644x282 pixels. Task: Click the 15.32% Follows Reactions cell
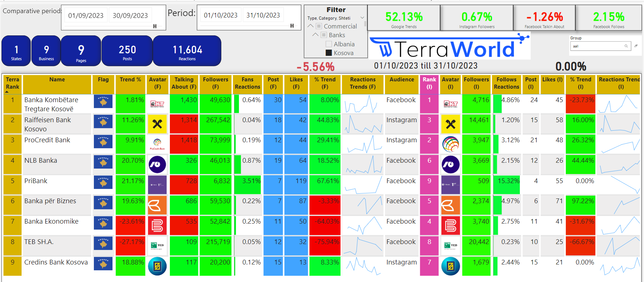[x=506, y=185]
